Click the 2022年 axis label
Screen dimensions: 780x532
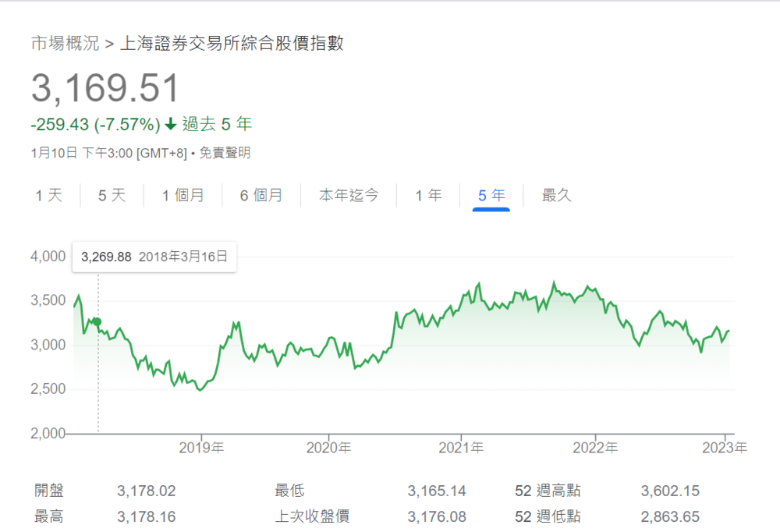click(x=595, y=448)
